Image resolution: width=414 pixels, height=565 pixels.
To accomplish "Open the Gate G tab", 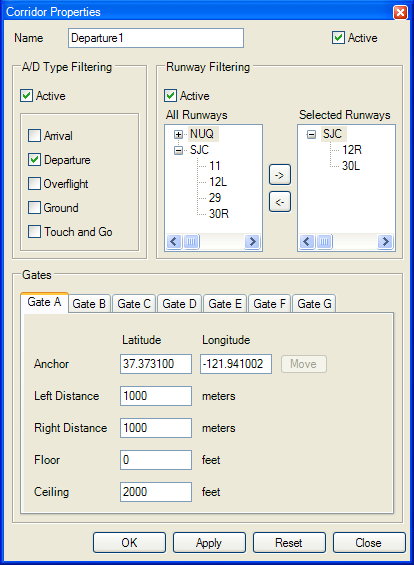I will pos(314,303).
